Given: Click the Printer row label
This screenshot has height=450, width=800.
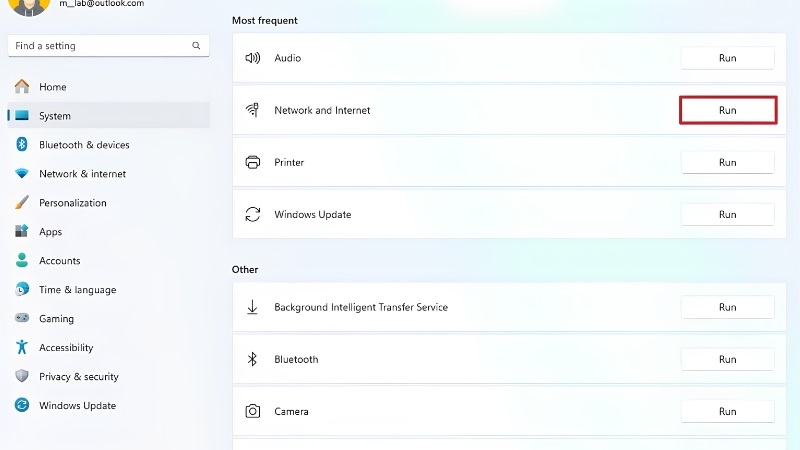Looking at the screenshot, I should tap(289, 162).
